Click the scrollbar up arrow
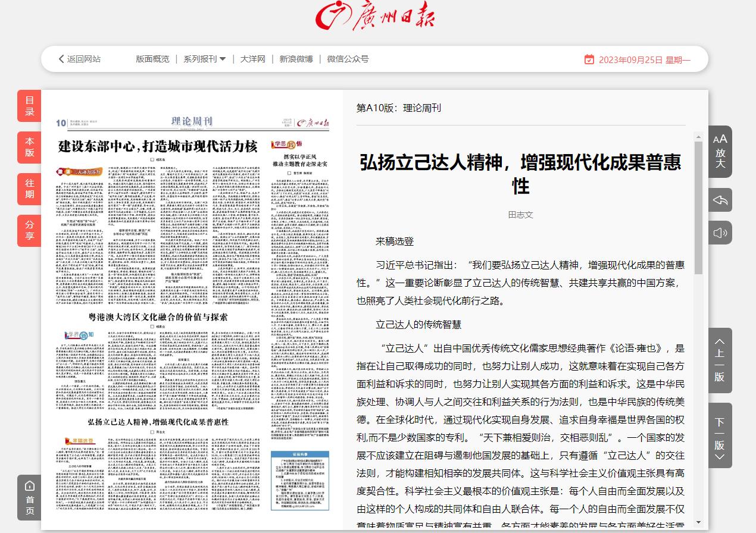Screen dimensions: 756x533 699,137
